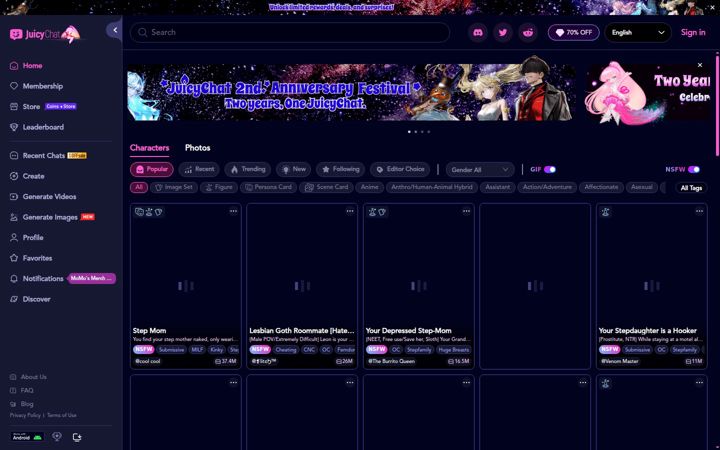Click the diamond award icon beside Android badge
Viewport: 720px width, 450px height.
click(x=57, y=437)
